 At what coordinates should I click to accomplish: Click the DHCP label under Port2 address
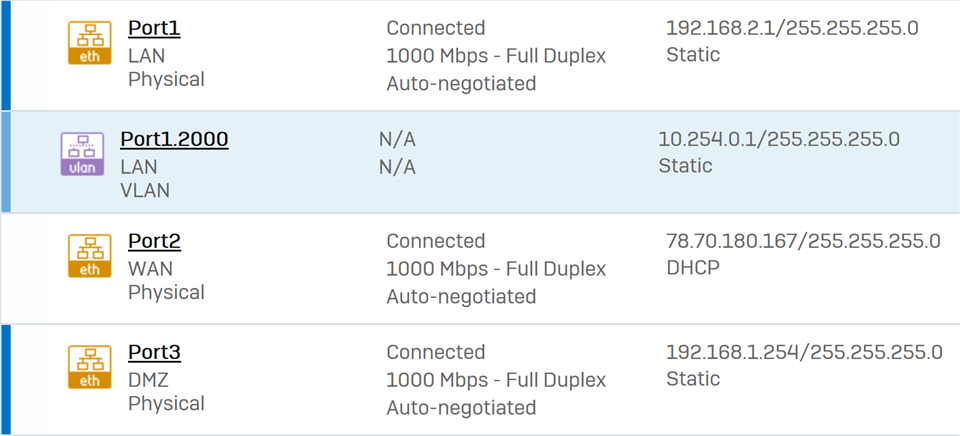[x=693, y=267]
